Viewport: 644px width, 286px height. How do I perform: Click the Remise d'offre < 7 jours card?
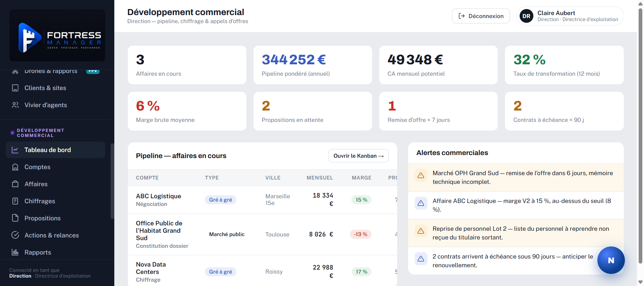click(x=438, y=111)
